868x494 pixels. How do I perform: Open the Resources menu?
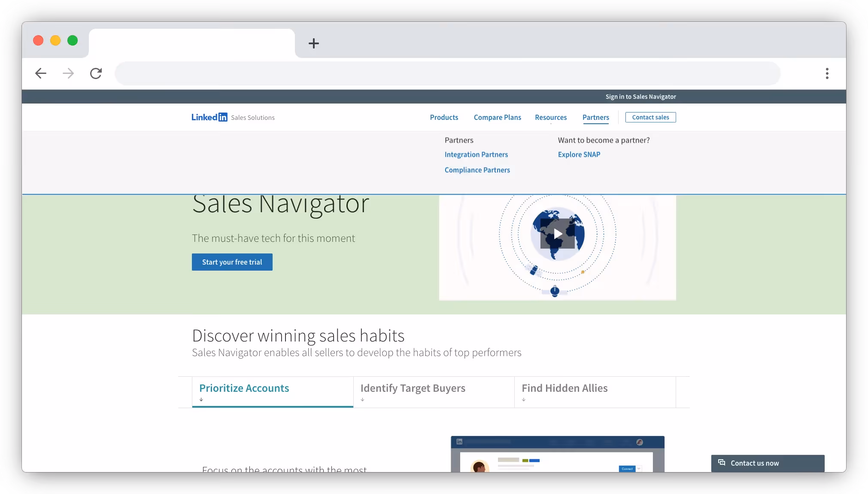point(550,117)
